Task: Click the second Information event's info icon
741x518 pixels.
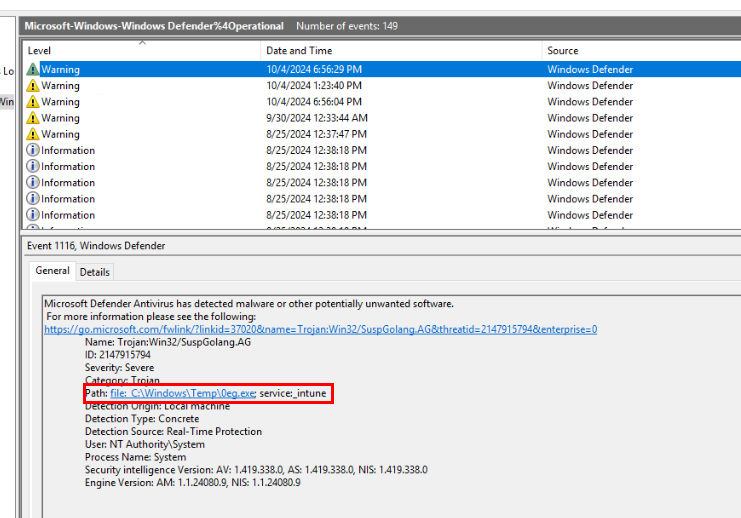Action: 33,166
